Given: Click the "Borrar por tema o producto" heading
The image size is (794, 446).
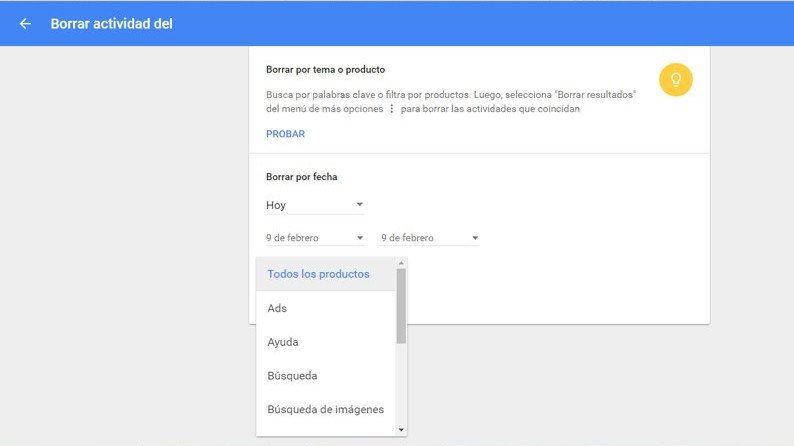Looking at the screenshot, I should click(325, 70).
